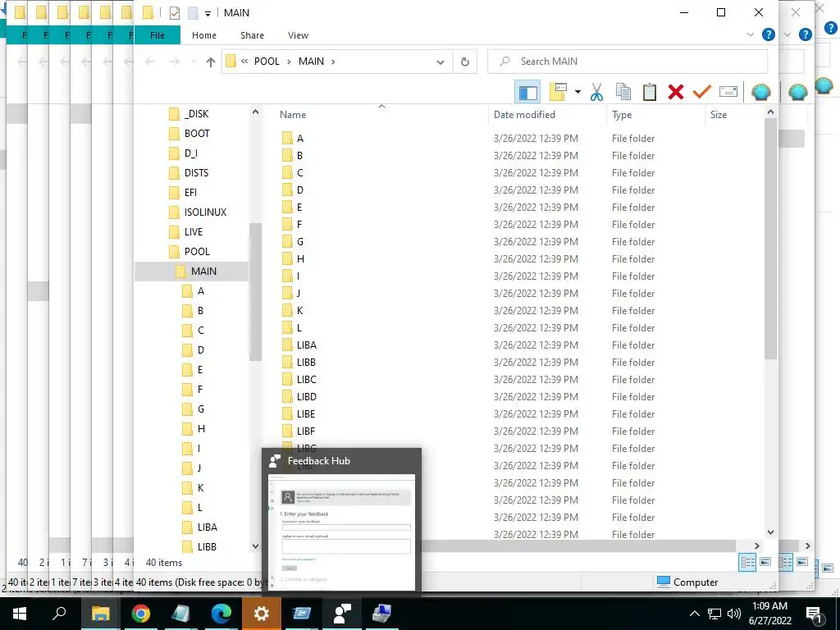The width and height of the screenshot is (840, 630).
Task: Switch to Large icons view button
Action: tap(765, 562)
